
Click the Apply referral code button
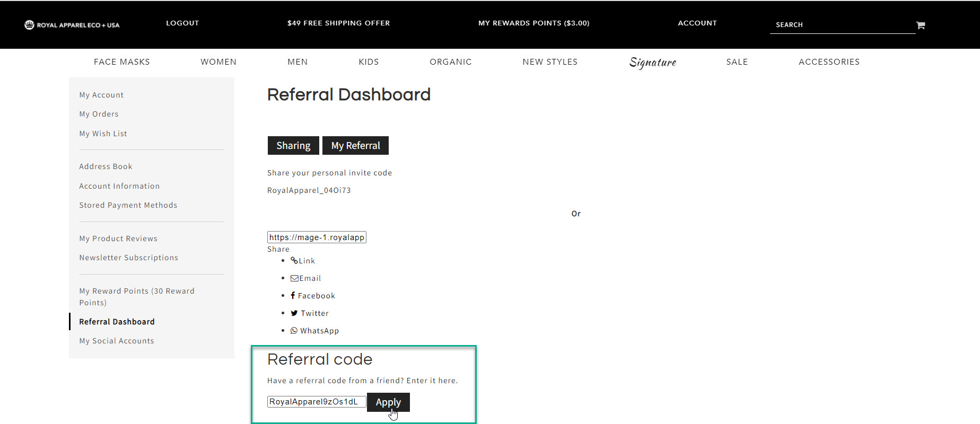coord(388,402)
